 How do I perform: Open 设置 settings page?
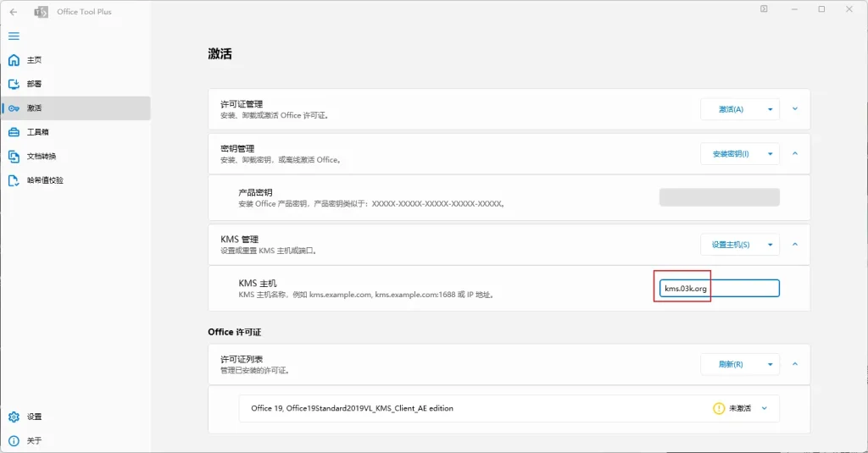[75, 417]
